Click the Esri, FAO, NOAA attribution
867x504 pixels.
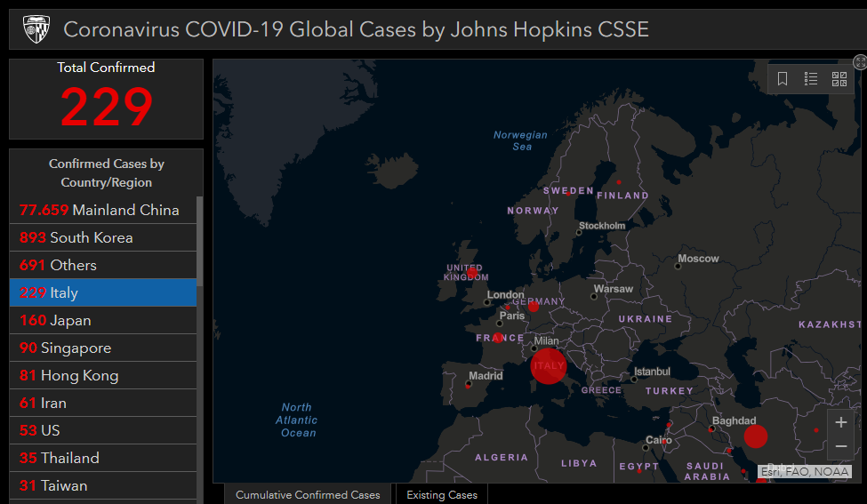pyautogui.click(x=805, y=471)
